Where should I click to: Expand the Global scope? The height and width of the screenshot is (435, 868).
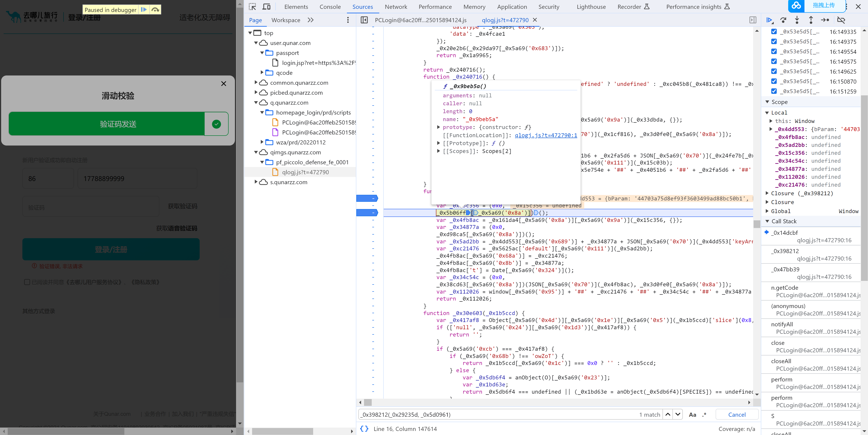pyautogui.click(x=767, y=211)
